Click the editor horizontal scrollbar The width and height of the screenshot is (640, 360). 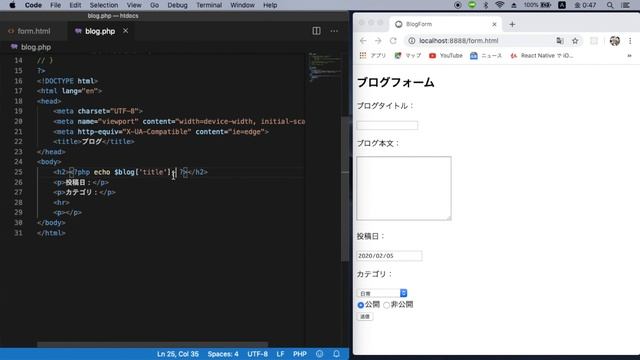pyautogui.click(x=152, y=344)
